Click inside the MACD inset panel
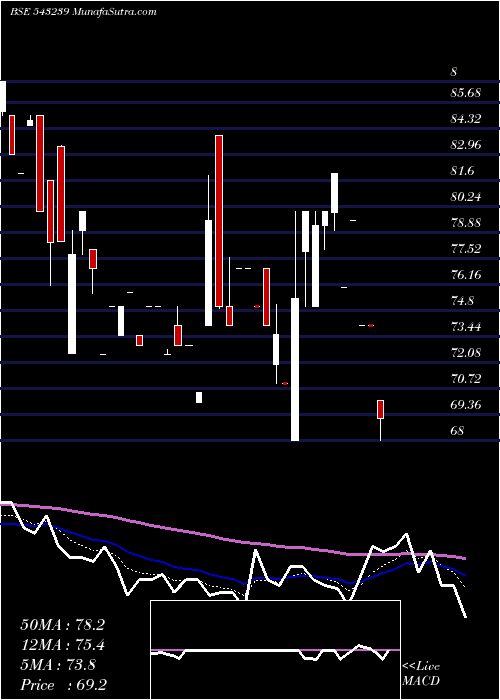Viewport: 500px width, 700px height. point(275,650)
